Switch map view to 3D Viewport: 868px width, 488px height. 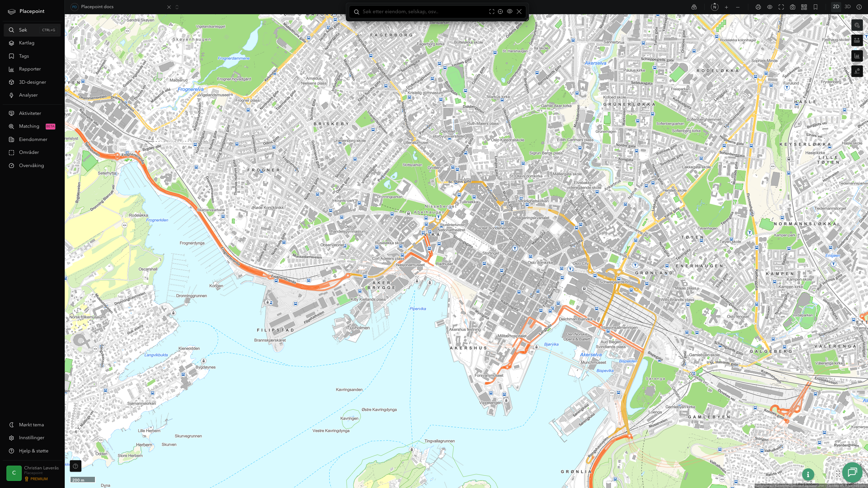pos(847,7)
